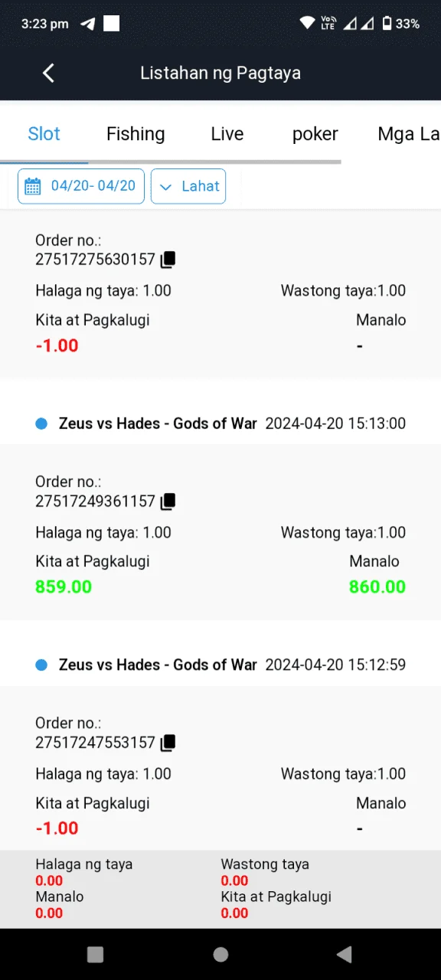Viewport: 441px width, 980px height.
Task: Open the 04/20- 04/20 date range selector
Action: (81, 186)
